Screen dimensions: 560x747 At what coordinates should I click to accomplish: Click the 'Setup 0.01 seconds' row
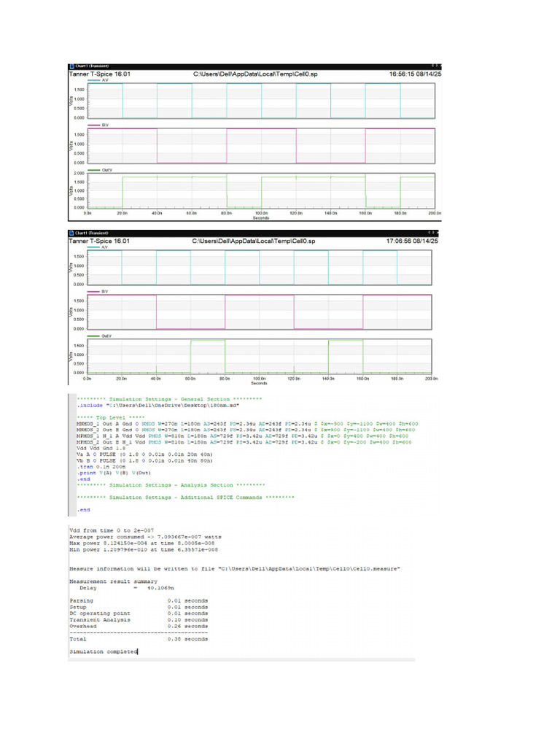tap(139, 608)
